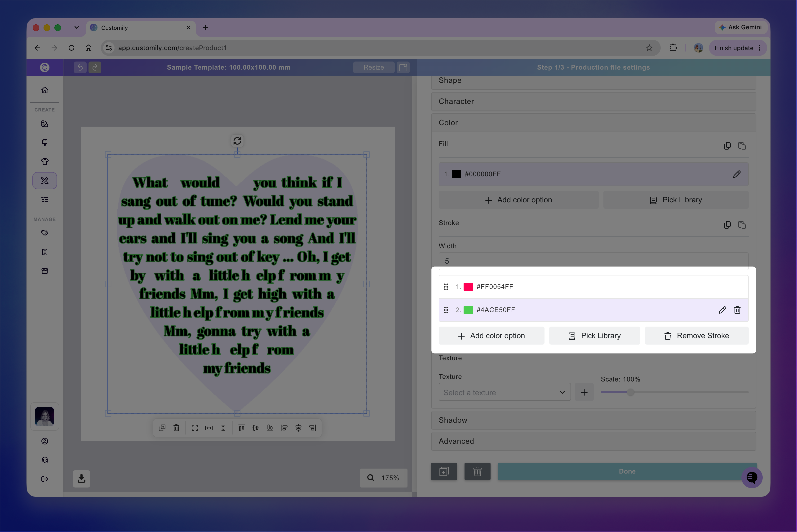Screen dimensions: 797x532
Task: Click the rotate handle above the heart
Action: pos(237,141)
